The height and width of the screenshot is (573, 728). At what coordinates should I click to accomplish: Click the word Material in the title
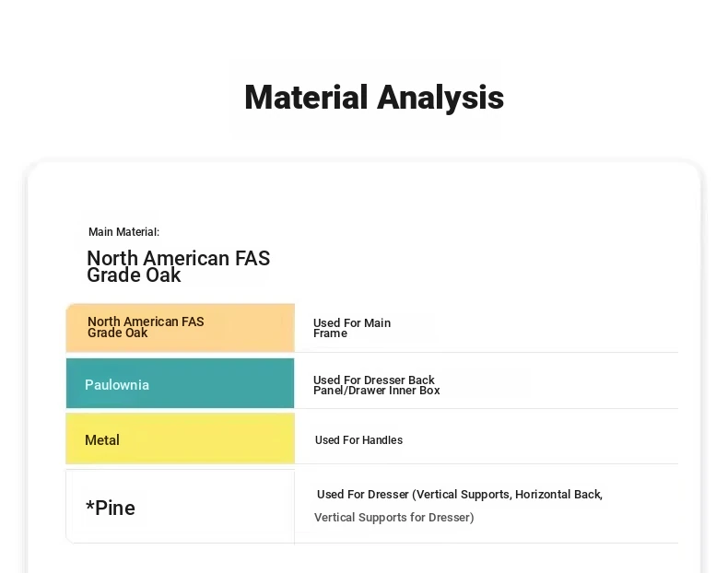coord(307,98)
